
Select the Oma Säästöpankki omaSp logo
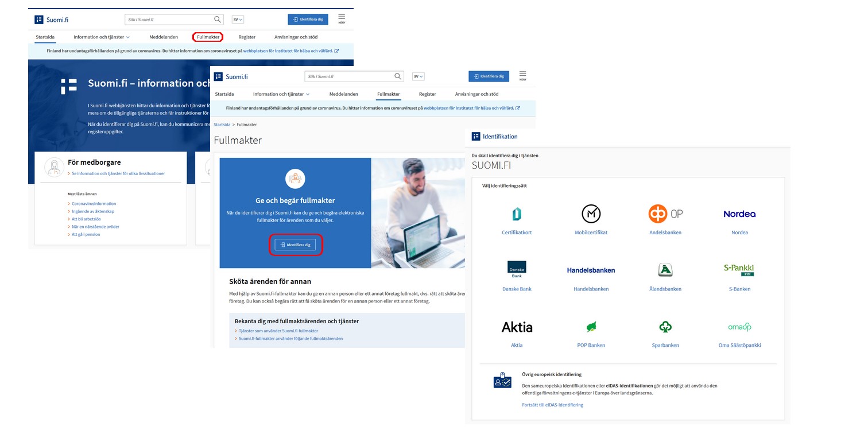739,327
